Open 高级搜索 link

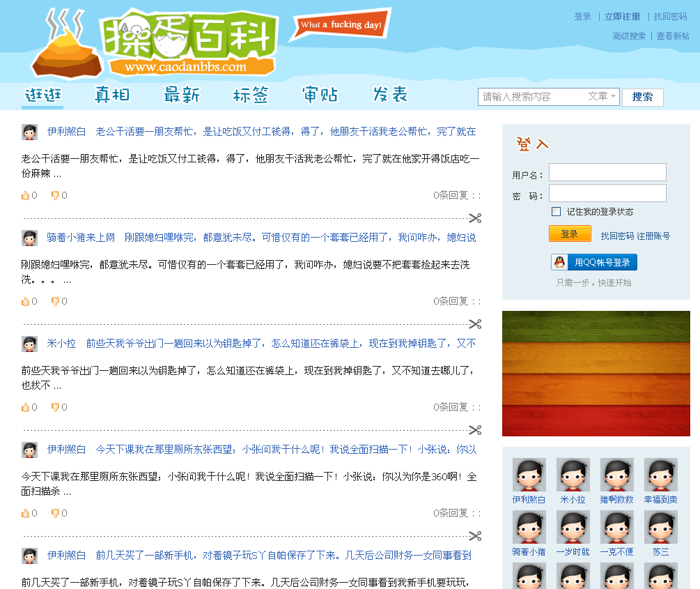coord(629,36)
